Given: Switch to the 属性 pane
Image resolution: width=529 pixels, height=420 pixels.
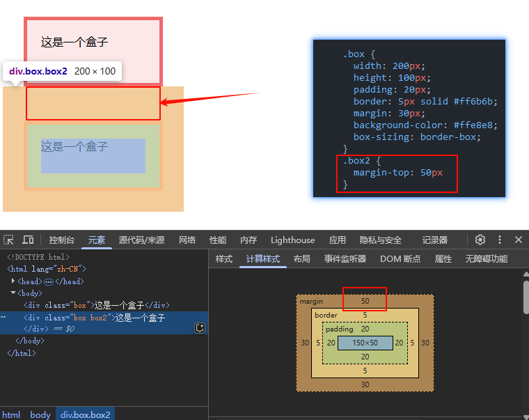Looking at the screenshot, I should point(443,259).
